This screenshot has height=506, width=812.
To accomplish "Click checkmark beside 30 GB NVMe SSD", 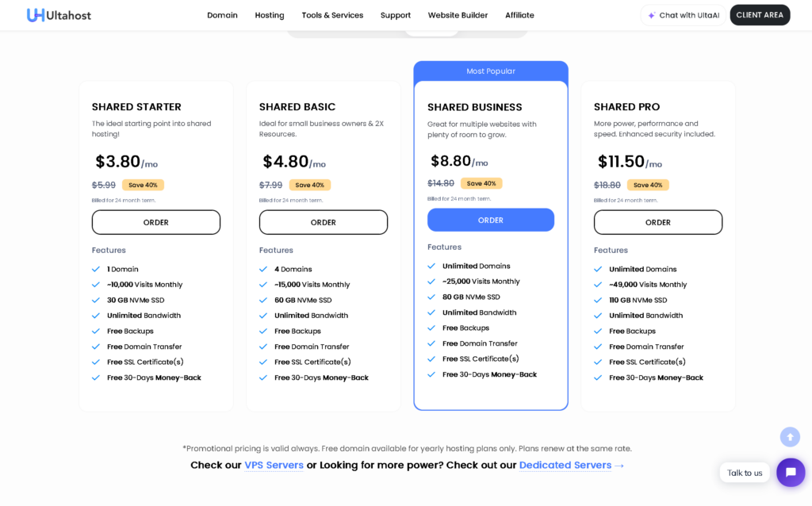I will pyautogui.click(x=96, y=301).
